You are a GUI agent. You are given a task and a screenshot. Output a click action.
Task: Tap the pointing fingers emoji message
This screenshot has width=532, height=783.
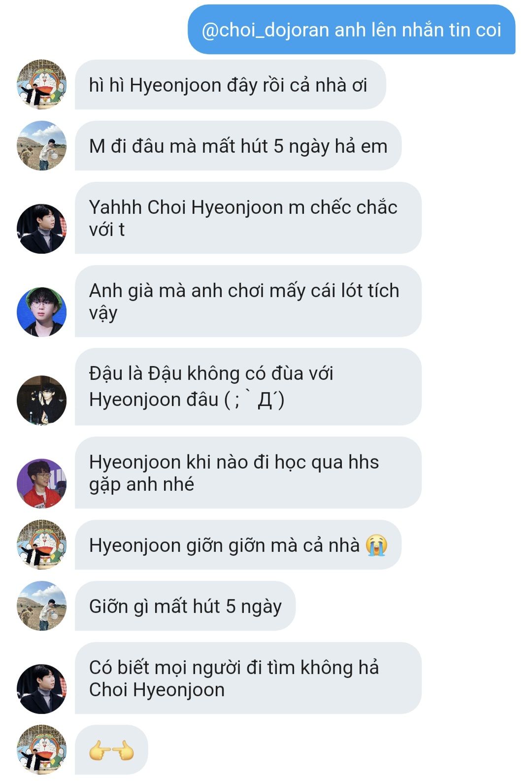point(111,749)
